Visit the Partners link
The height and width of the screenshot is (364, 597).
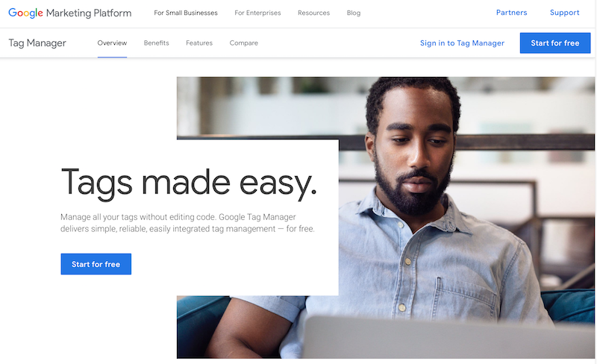tap(512, 13)
